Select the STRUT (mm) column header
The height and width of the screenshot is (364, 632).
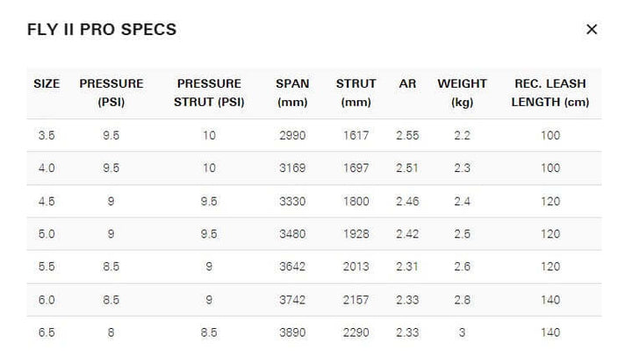coord(355,93)
